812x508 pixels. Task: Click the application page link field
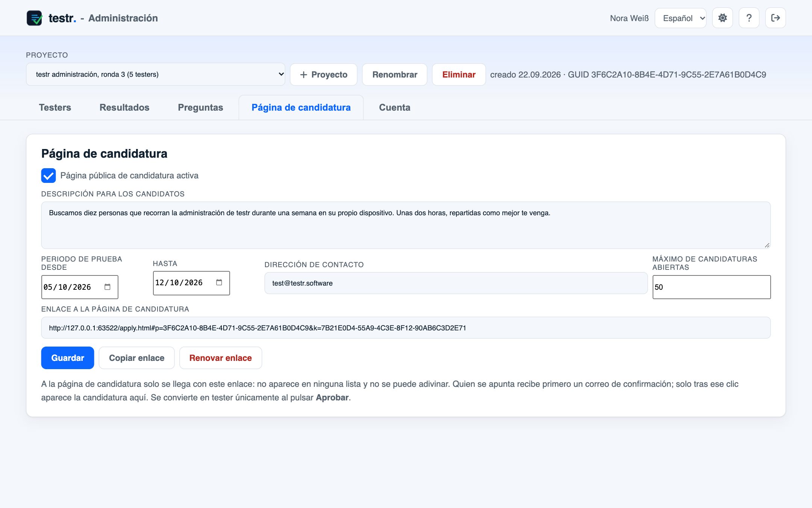(x=406, y=328)
